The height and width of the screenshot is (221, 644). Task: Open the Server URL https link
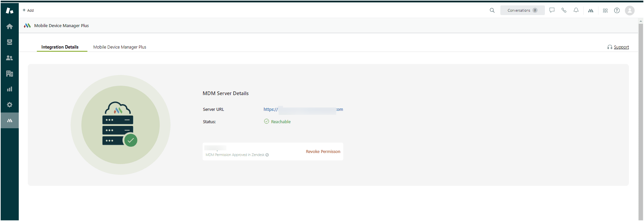pos(303,109)
